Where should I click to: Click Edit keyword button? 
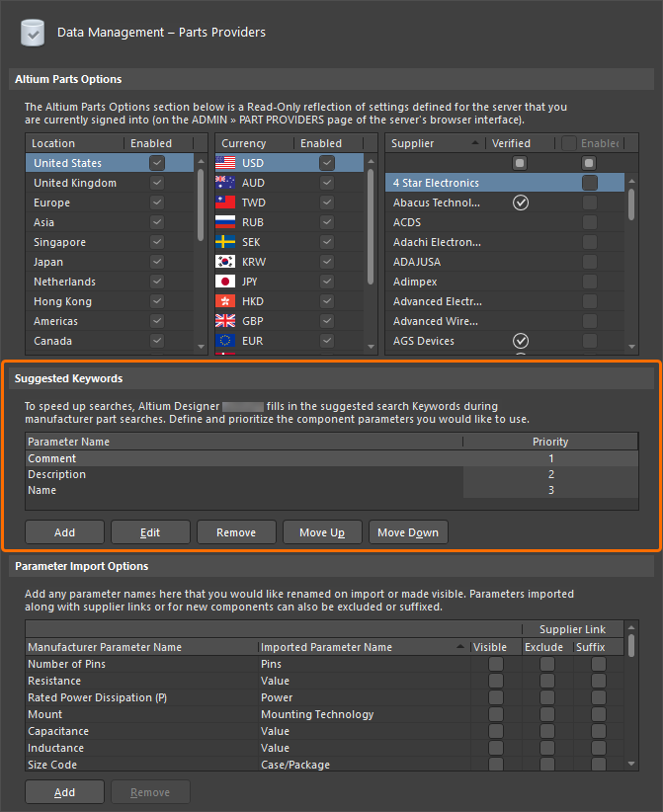150,532
